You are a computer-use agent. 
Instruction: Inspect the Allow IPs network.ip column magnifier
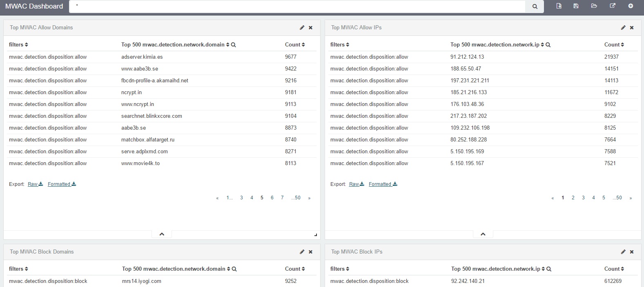[548, 45]
